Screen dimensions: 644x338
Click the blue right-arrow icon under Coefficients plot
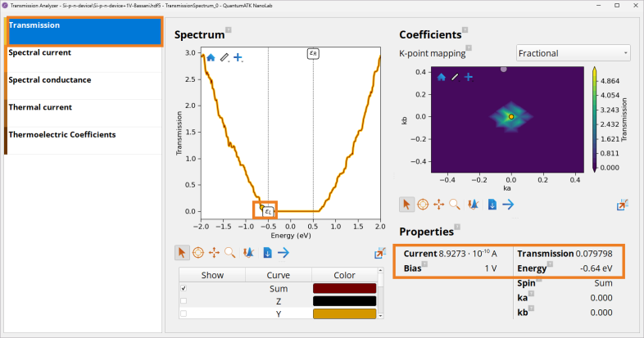coord(508,205)
